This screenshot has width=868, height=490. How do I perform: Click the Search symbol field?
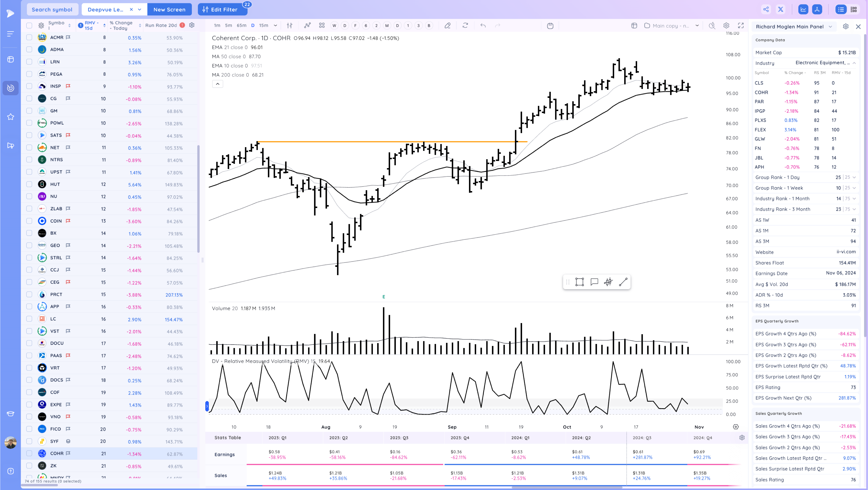pos(52,9)
